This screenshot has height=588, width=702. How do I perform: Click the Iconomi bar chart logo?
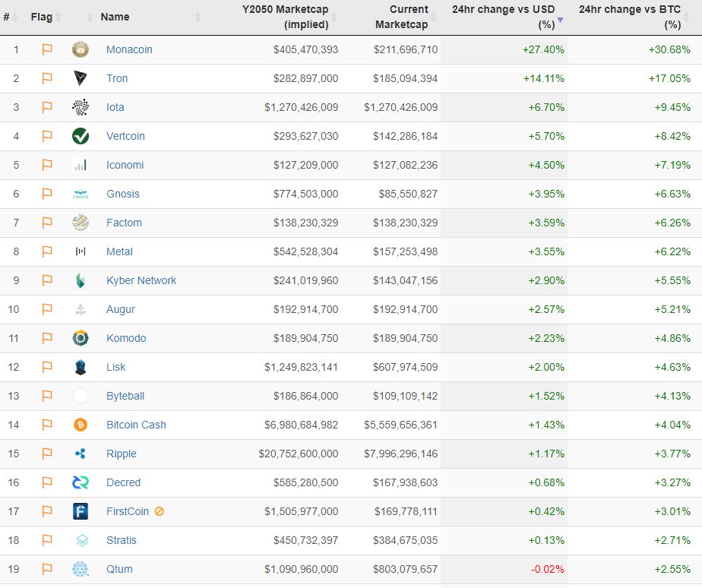pos(81,165)
